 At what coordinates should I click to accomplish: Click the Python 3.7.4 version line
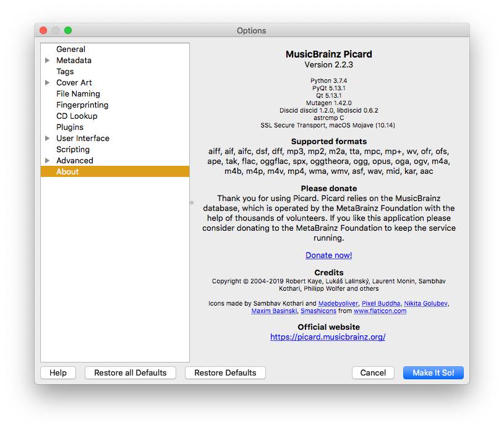pyautogui.click(x=328, y=80)
